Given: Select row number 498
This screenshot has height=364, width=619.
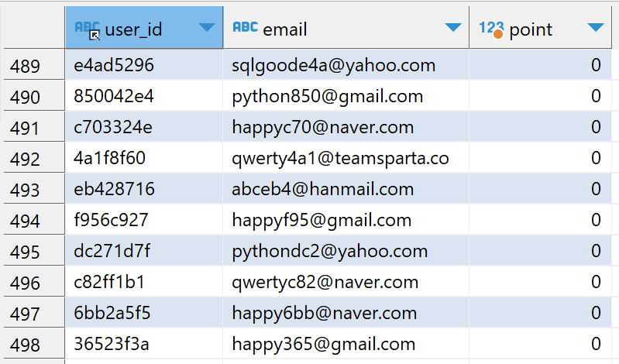Looking at the screenshot, I should pyautogui.click(x=34, y=344).
